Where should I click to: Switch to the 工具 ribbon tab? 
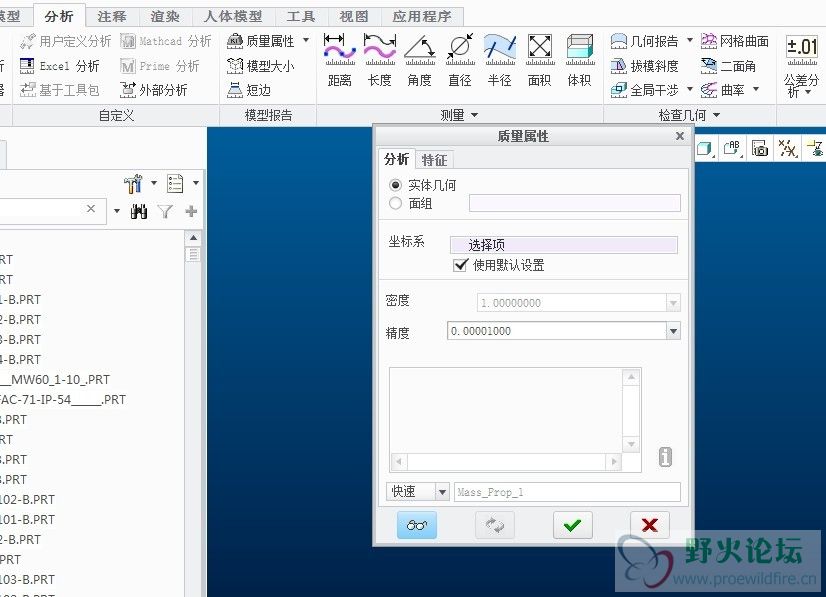301,16
